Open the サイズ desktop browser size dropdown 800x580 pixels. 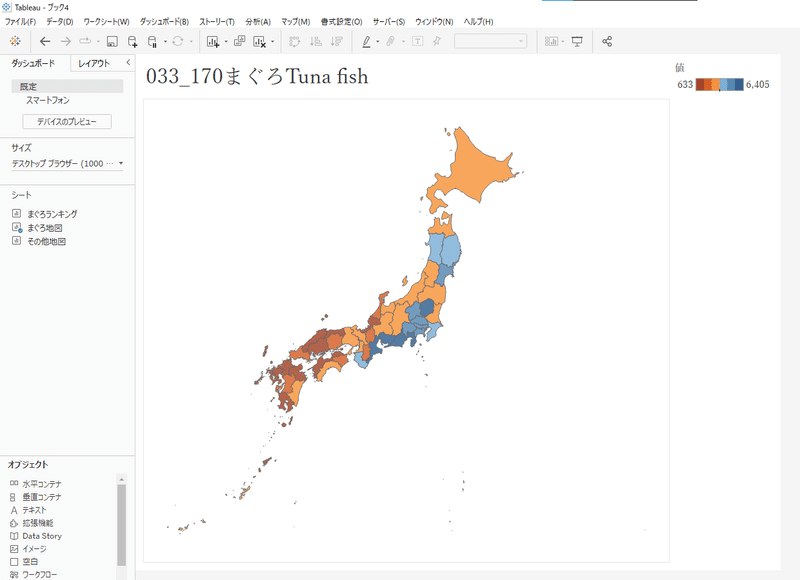coord(67,163)
